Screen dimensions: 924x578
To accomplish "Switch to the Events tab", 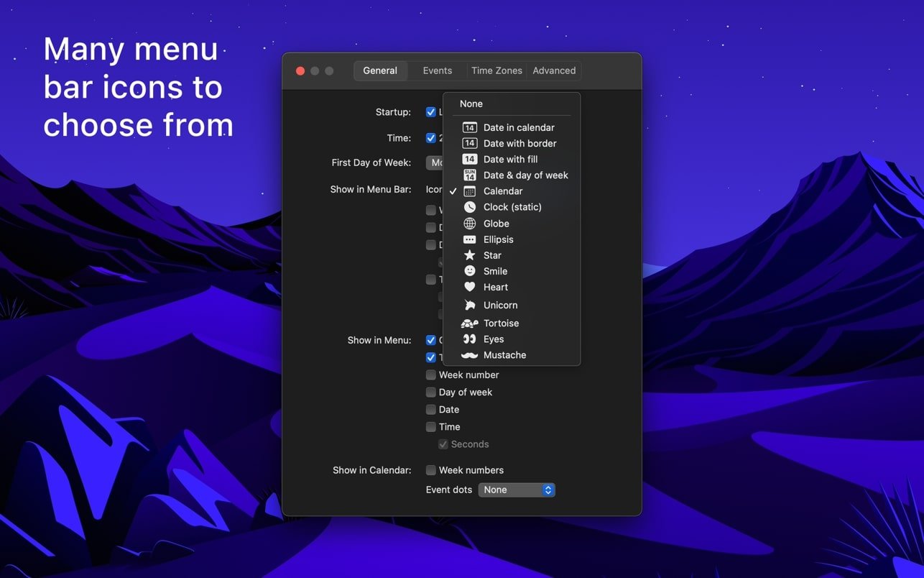I will click(437, 70).
